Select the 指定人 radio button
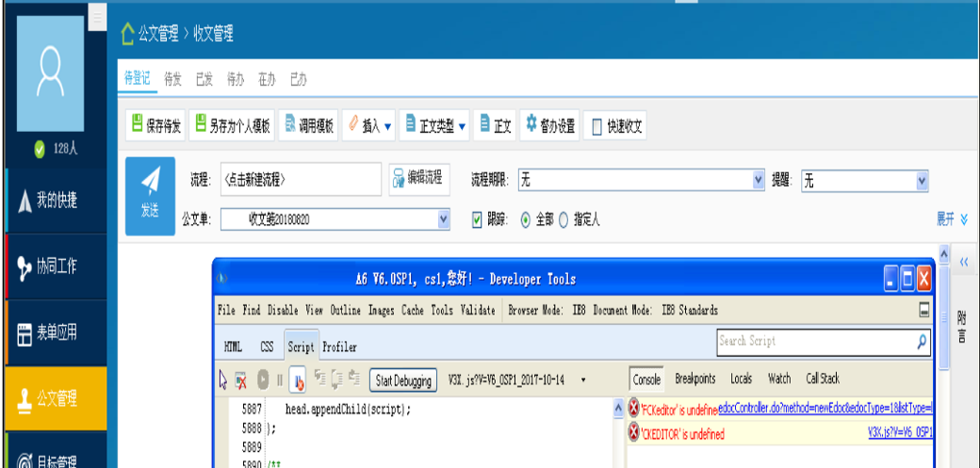 [x=563, y=219]
